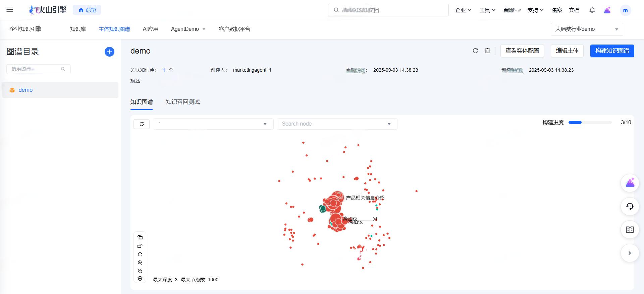Open the 费用 dropdown menu
Image resolution: width=644 pixels, height=294 pixels.
pyautogui.click(x=512, y=10)
